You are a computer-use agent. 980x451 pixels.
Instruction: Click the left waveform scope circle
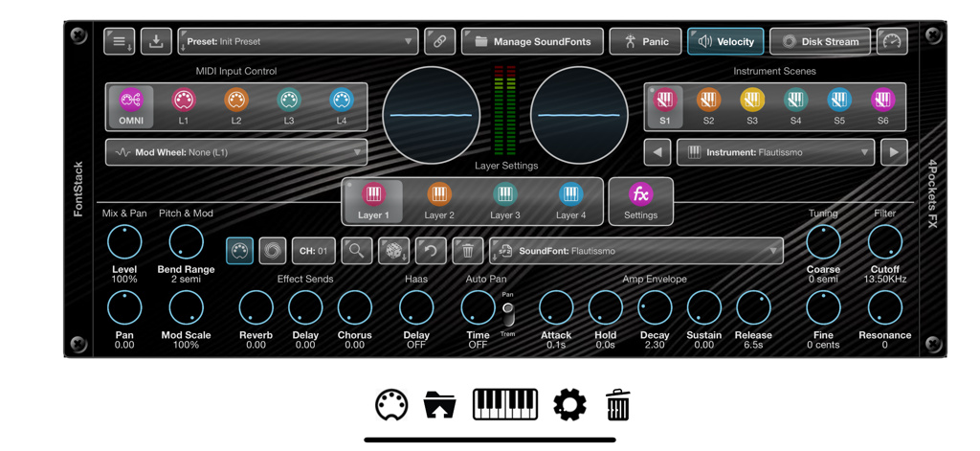click(432, 116)
